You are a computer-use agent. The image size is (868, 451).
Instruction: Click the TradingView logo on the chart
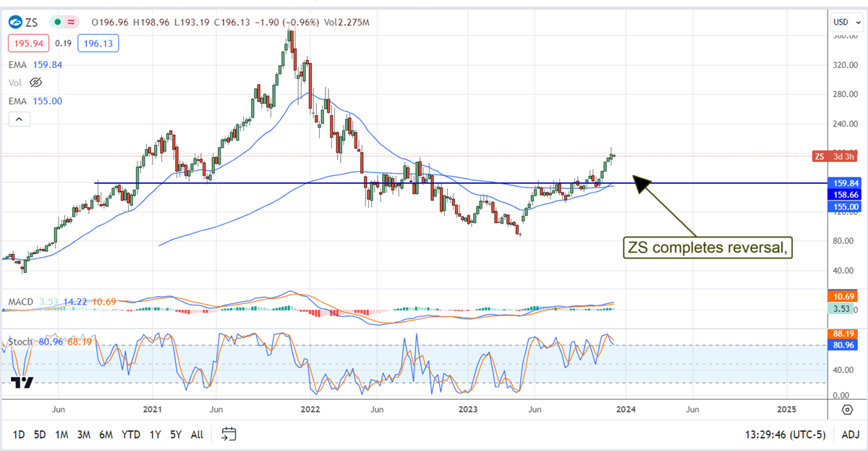[x=22, y=383]
